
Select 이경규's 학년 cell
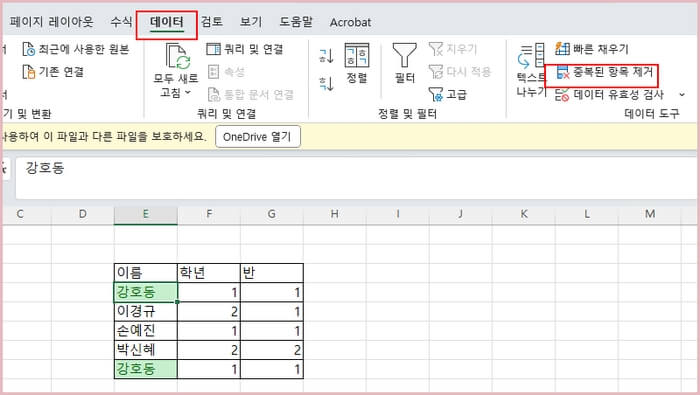click(x=208, y=311)
